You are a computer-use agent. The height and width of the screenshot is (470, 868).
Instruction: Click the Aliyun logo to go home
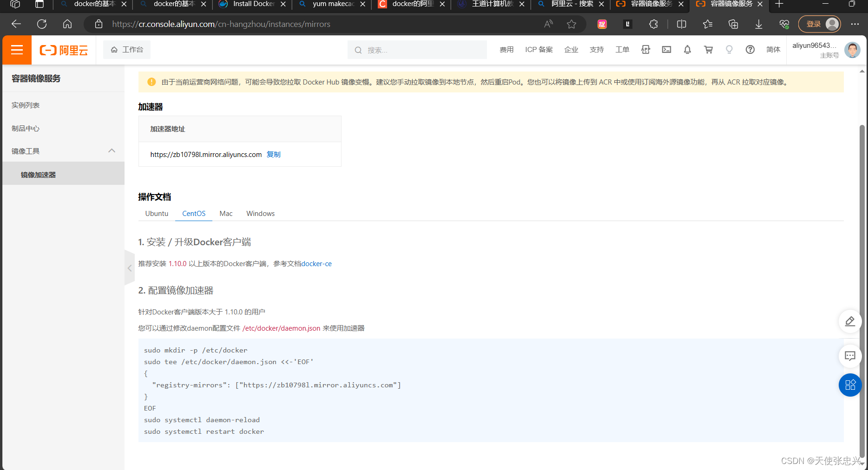(x=63, y=50)
